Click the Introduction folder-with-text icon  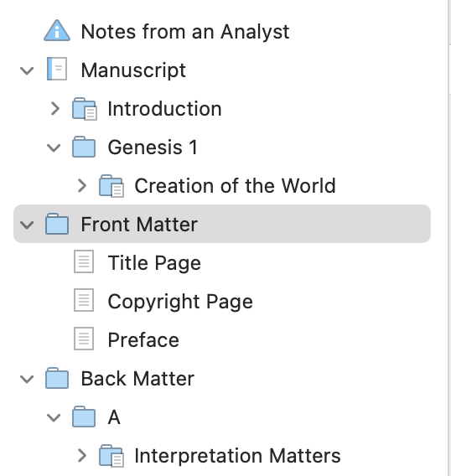(85, 109)
